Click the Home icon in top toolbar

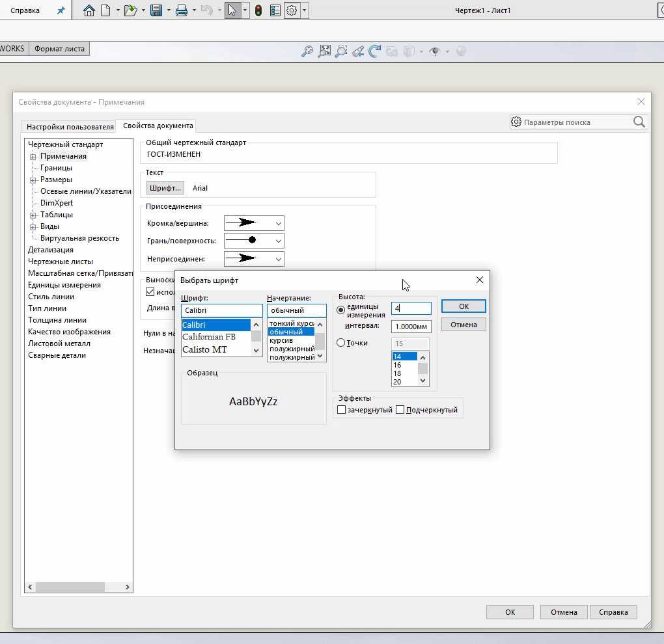pos(89,10)
